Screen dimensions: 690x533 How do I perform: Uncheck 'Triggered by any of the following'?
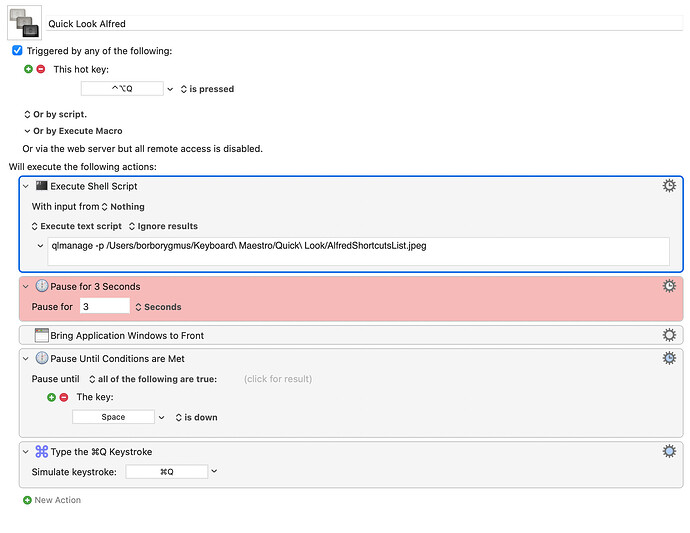point(17,51)
